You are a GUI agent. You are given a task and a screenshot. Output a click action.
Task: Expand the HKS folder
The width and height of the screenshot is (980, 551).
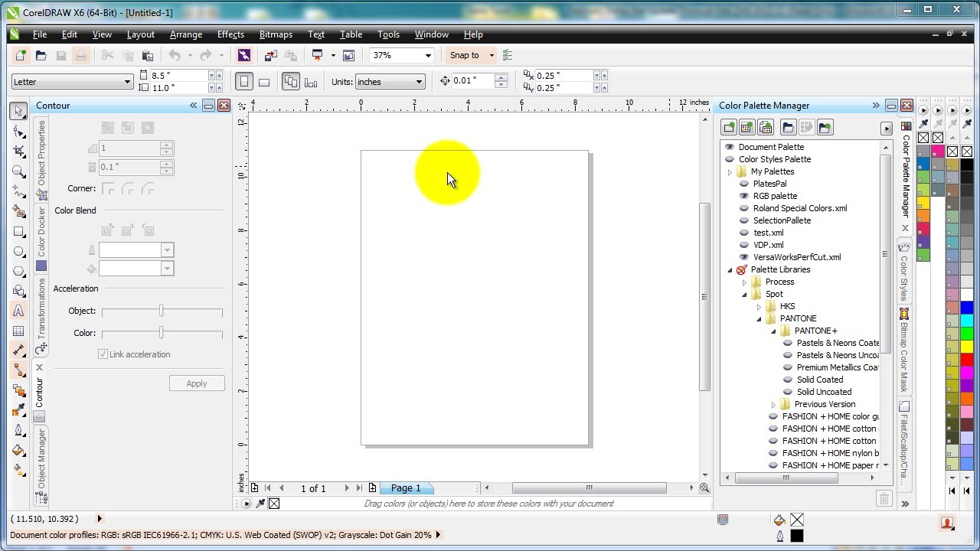pos(759,306)
